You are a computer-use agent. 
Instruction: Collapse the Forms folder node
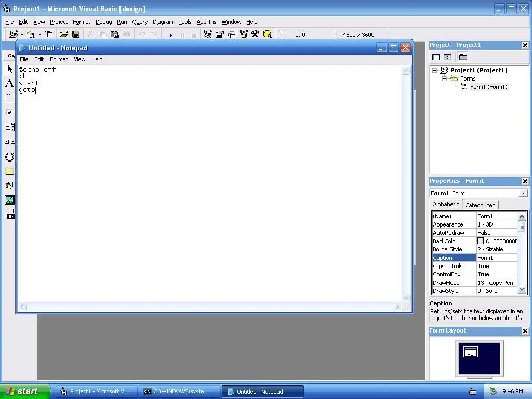[444, 78]
